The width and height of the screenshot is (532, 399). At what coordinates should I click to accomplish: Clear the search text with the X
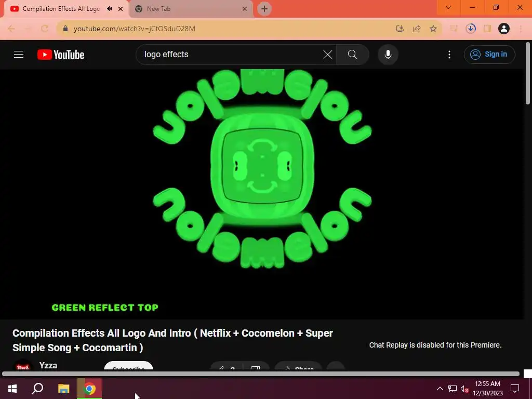pos(328,54)
